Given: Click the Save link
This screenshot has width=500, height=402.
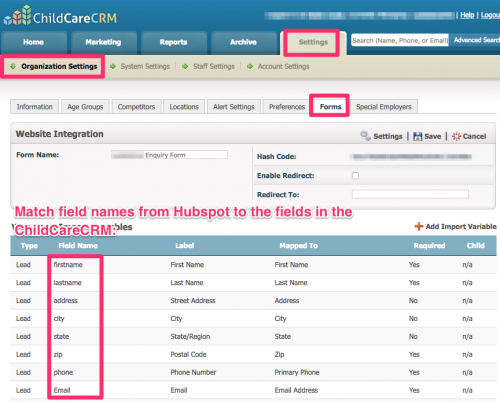Looking at the screenshot, I should [x=432, y=136].
